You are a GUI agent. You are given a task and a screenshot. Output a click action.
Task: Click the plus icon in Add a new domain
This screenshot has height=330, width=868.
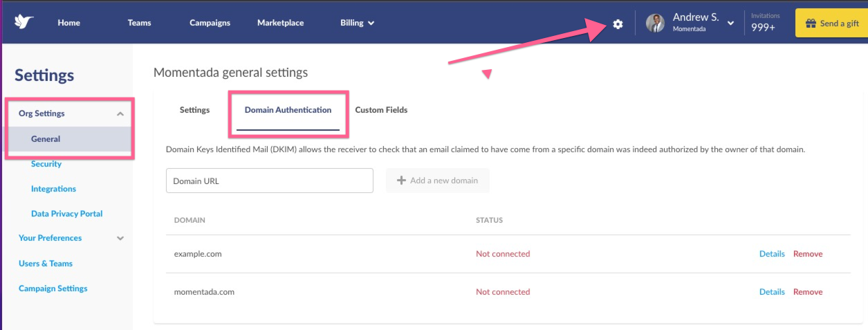[401, 181]
